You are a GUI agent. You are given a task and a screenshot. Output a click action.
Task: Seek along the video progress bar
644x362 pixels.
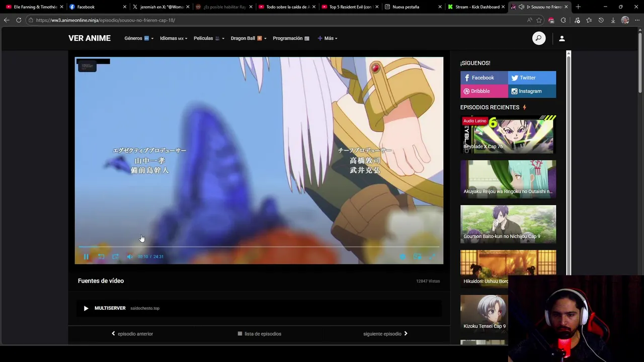coord(259,246)
